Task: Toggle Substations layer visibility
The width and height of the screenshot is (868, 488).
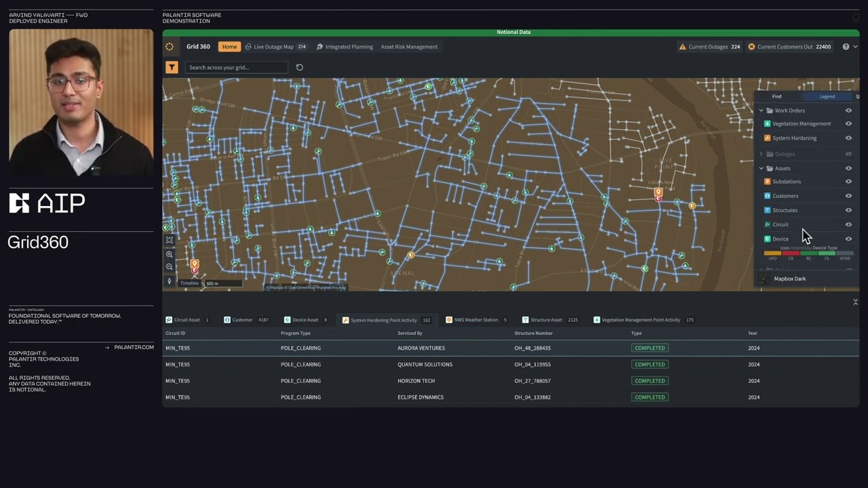Action: point(848,182)
